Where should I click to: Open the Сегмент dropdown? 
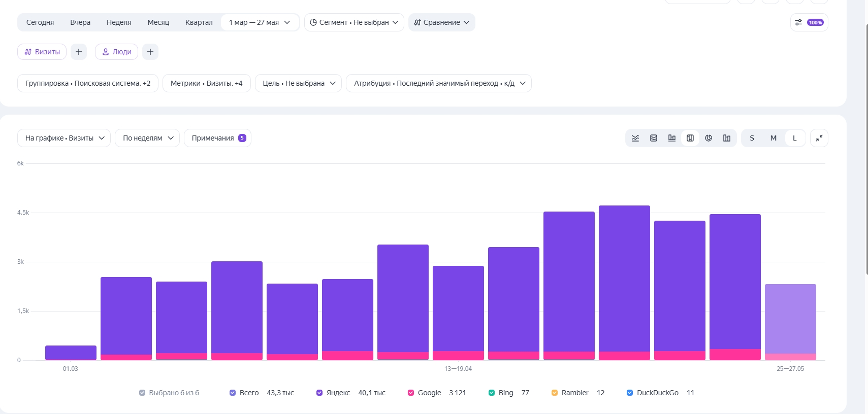354,22
